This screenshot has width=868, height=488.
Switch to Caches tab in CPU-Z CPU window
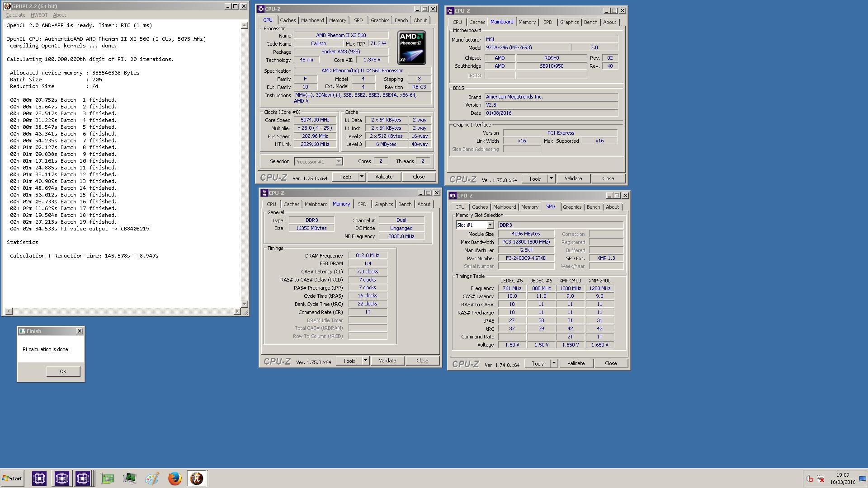(x=288, y=20)
